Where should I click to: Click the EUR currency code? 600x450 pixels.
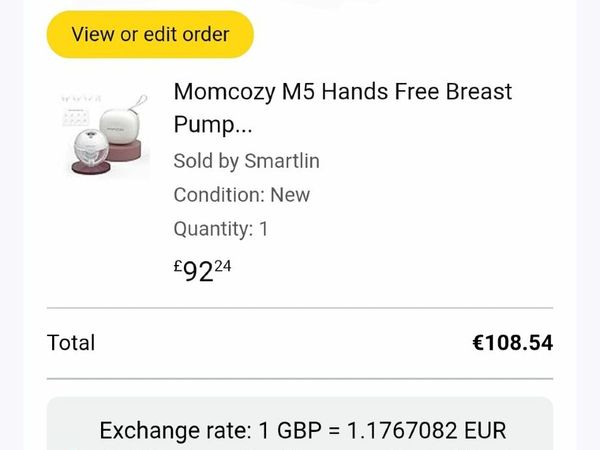click(485, 430)
